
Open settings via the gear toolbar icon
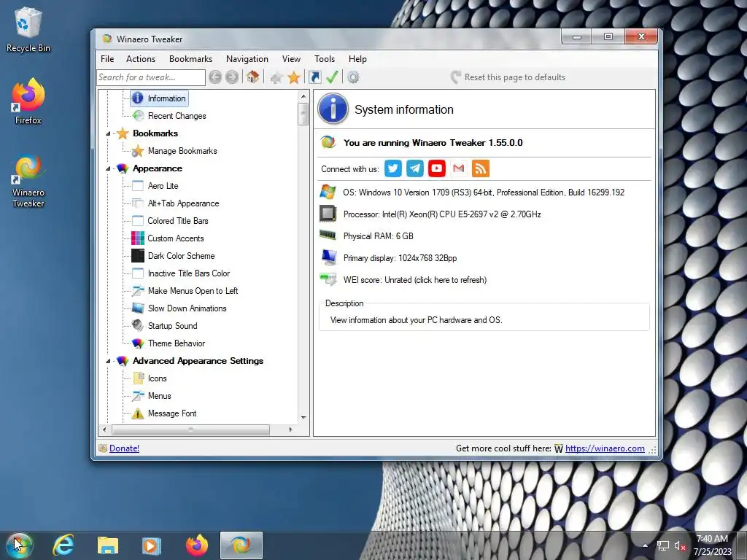coord(353,77)
